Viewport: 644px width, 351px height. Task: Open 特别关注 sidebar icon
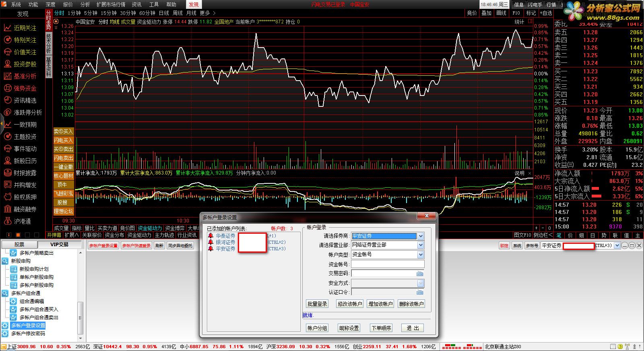point(7,40)
